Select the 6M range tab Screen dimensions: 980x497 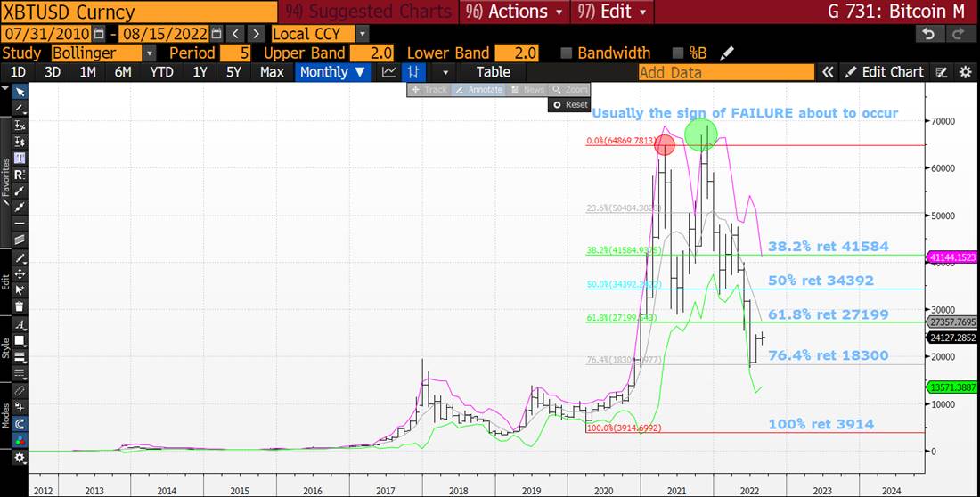(x=123, y=72)
